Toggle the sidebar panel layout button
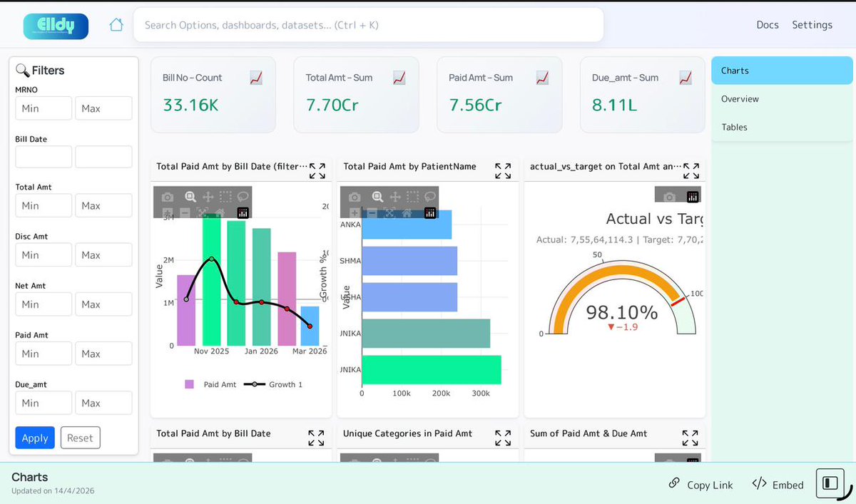 pyautogui.click(x=830, y=483)
